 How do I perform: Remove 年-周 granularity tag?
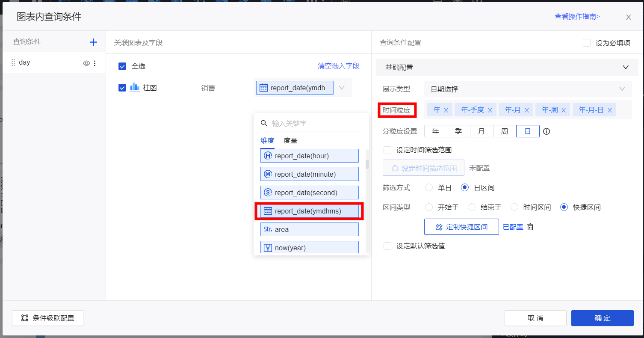(564, 110)
